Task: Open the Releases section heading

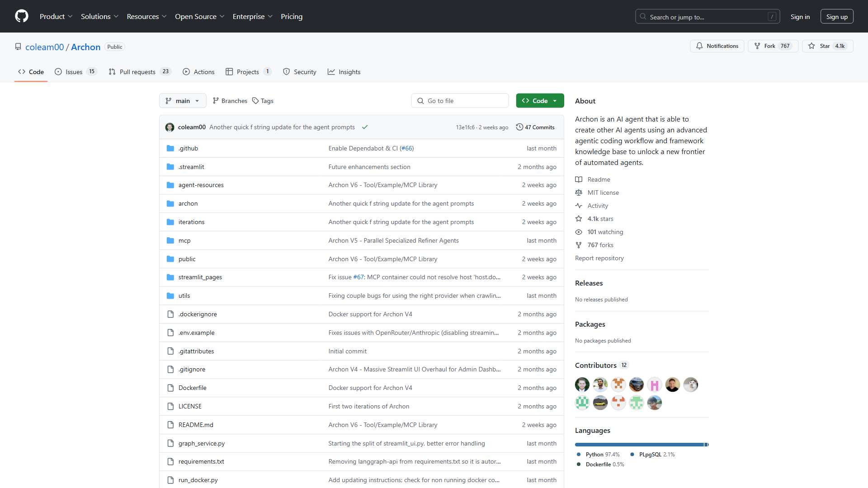Action: [x=589, y=283]
